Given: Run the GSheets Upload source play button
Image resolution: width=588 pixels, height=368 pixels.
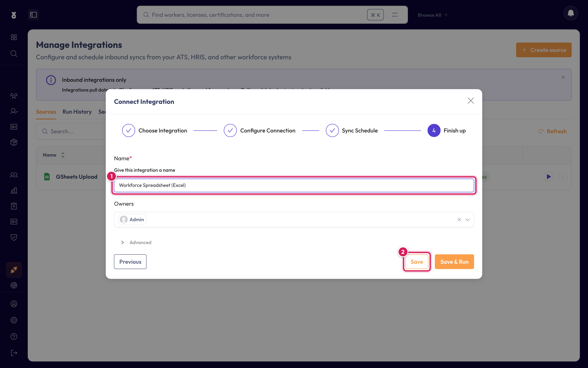Looking at the screenshot, I should coord(548,177).
